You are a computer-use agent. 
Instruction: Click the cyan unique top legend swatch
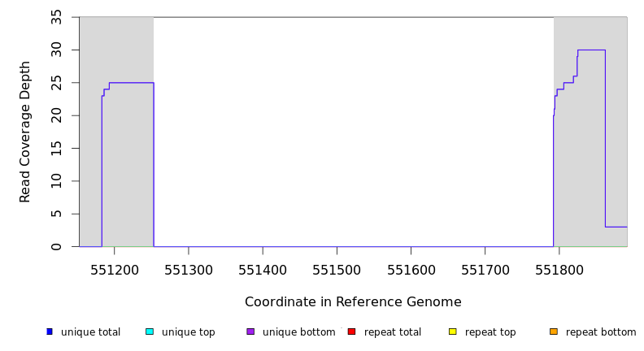pyautogui.click(x=149, y=331)
